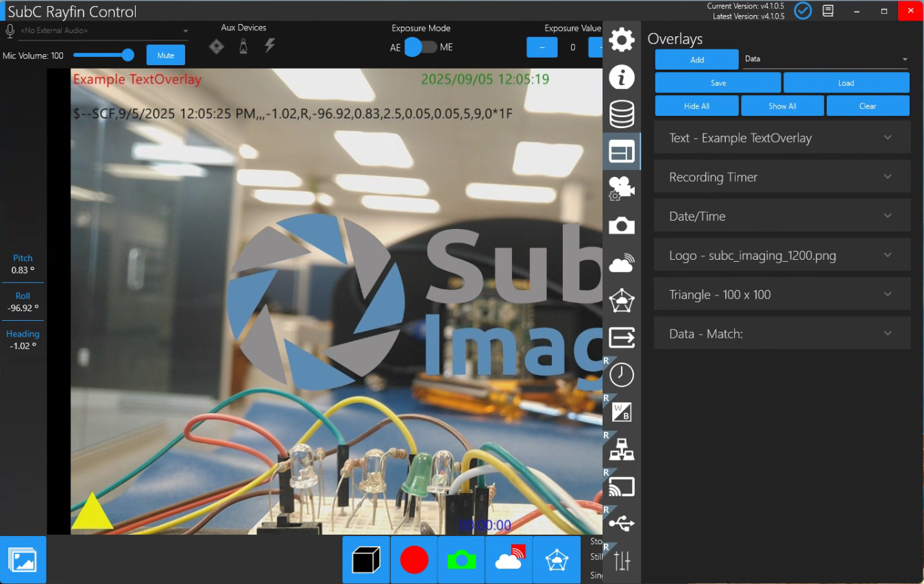Decrease exposure value with minus button
Image resolution: width=924 pixels, height=584 pixels.
point(542,47)
